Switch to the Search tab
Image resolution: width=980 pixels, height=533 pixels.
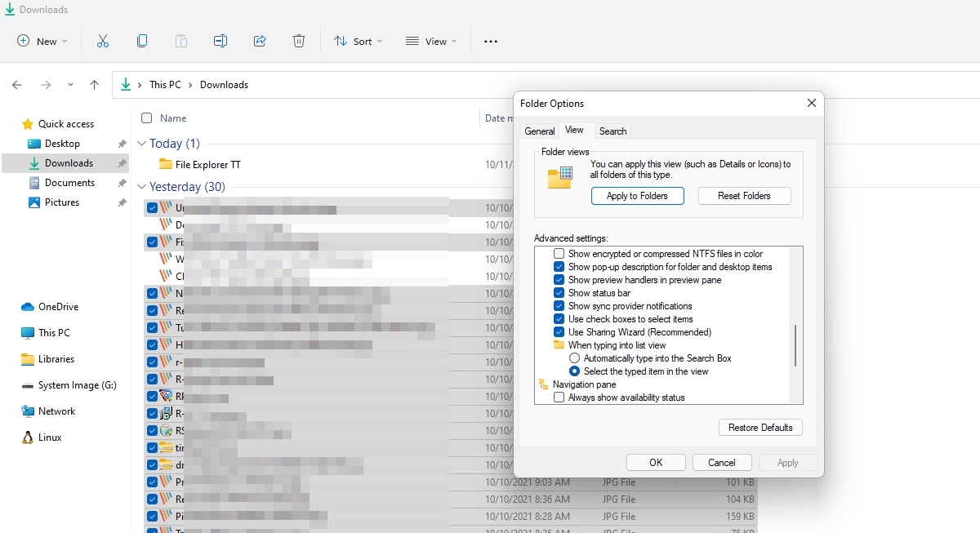tap(612, 131)
